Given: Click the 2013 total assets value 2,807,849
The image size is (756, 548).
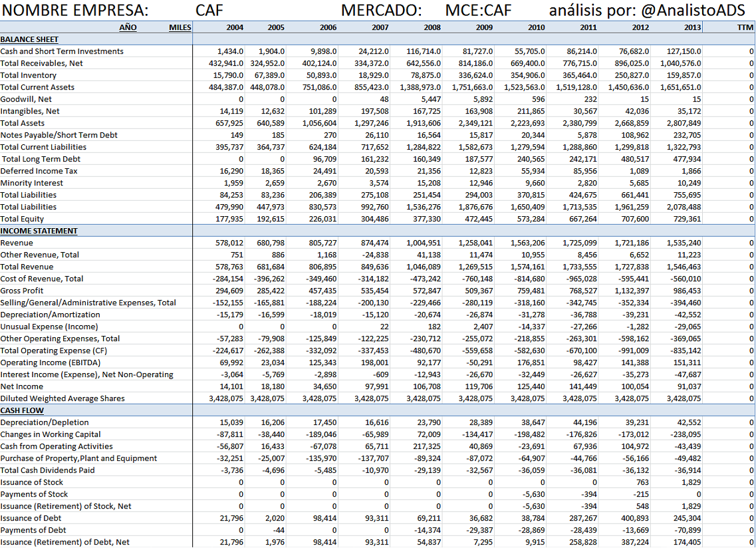Looking at the screenshot, I should click(683, 123).
